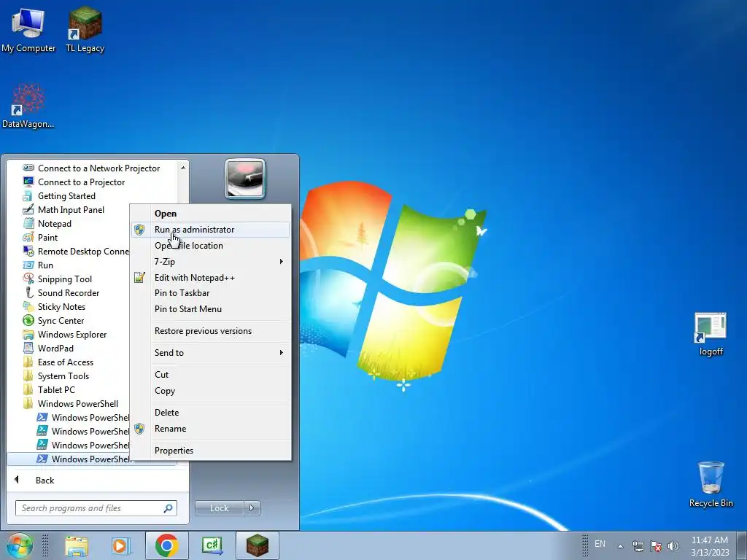Open Windows Media Player taskbar icon
Viewport: 747px width, 560px height.
coord(121,545)
